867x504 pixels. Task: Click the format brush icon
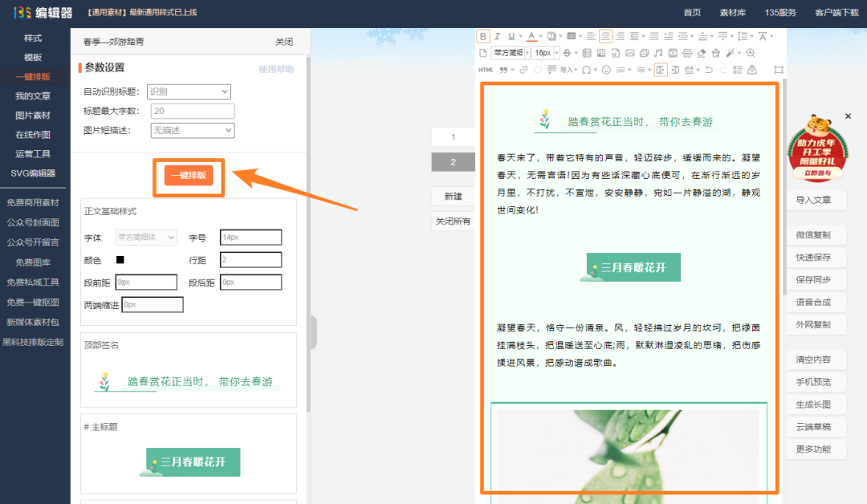[x=715, y=53]
